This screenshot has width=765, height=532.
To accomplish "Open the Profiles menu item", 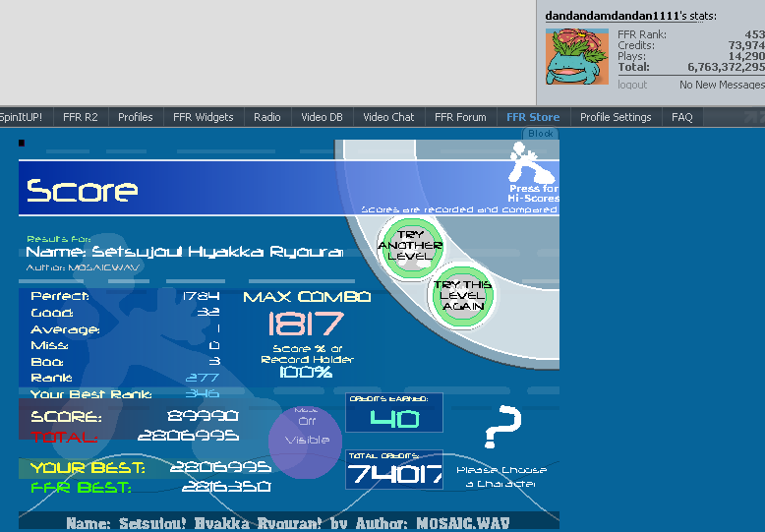I will point(136,117).
